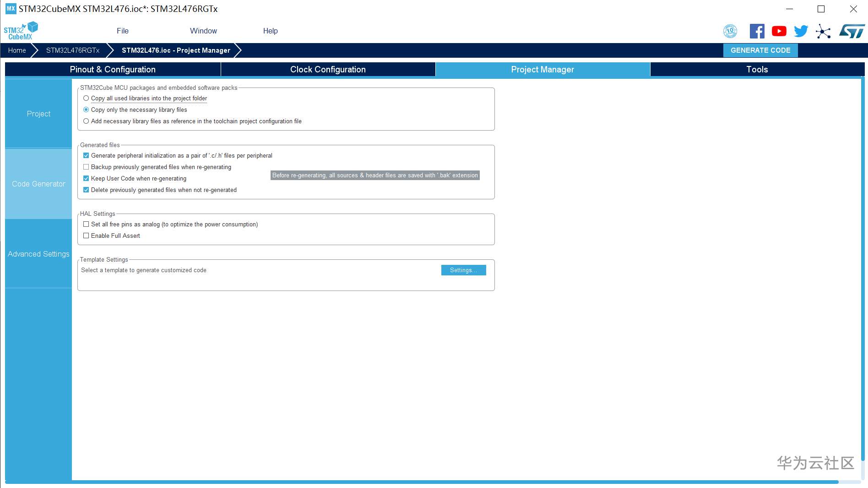This screenshot has width=868, height=488.
Task: Switch to Clock Configuration tab
Action: pyautogui.click(x=328, y=69)
